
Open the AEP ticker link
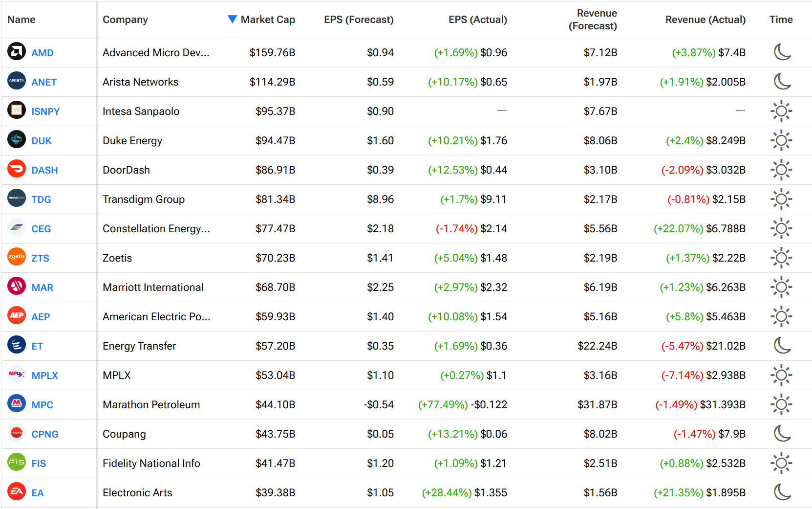[41, 317]
